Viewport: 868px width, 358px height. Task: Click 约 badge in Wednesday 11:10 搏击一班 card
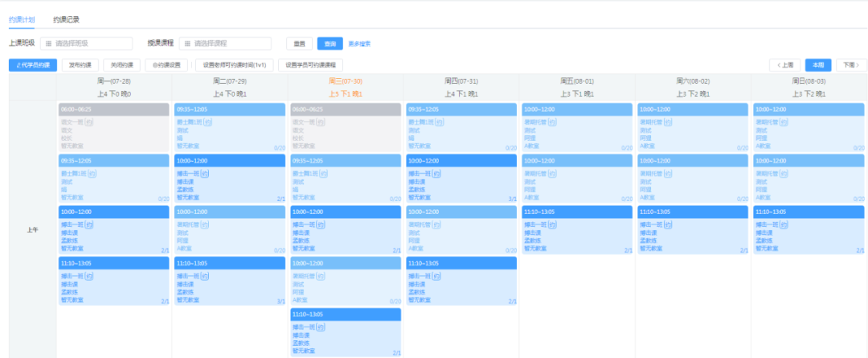tap(321, 327)
